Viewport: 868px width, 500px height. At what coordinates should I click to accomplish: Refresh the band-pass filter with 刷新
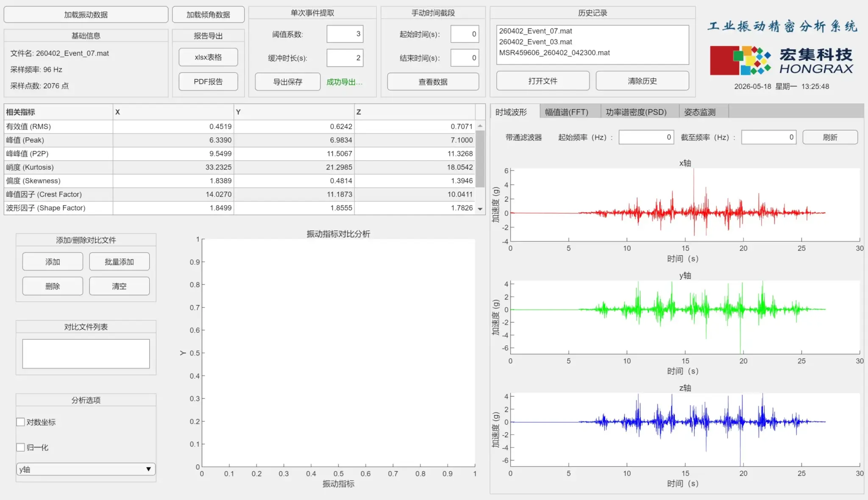pyautogui.click(x=830, y=137)
